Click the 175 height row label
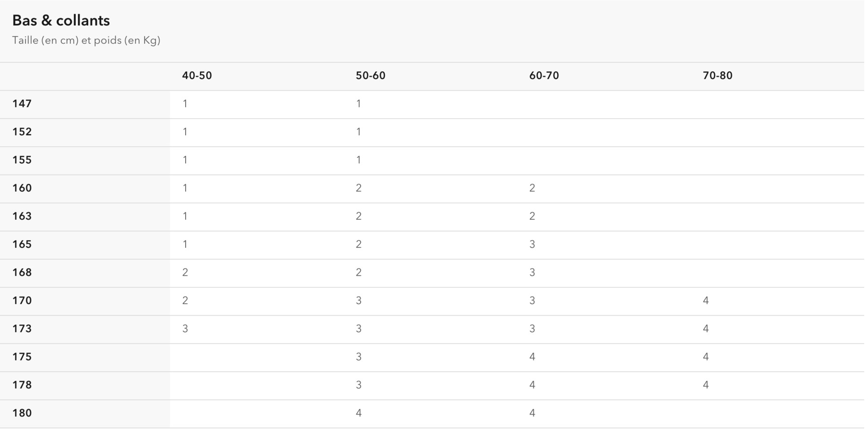 [x=22, y=357]
